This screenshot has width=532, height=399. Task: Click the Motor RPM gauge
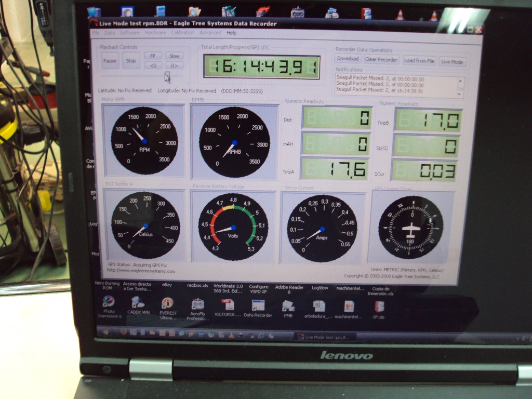(x=144, y=140)
